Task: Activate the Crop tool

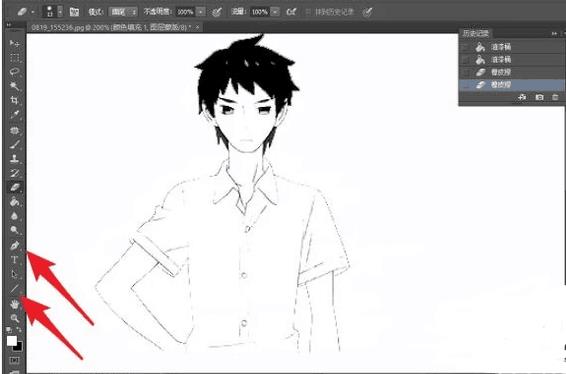Action: click(x=14, y=100)
